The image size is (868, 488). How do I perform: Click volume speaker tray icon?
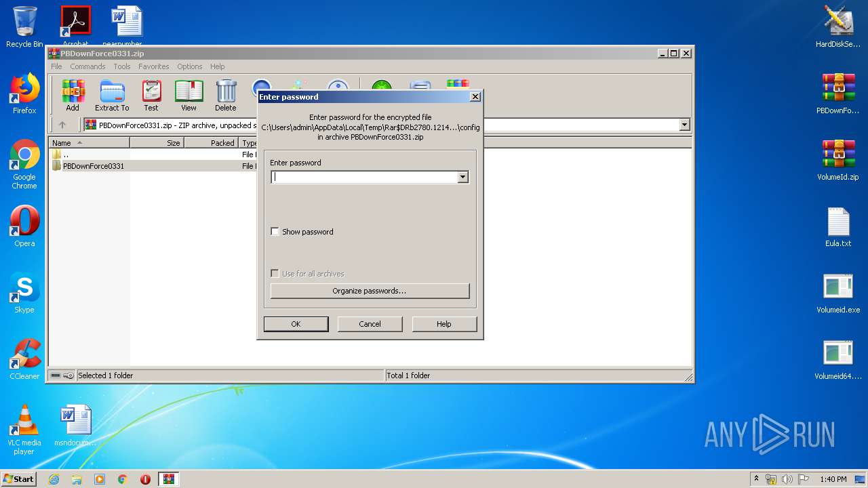(787, 479)
